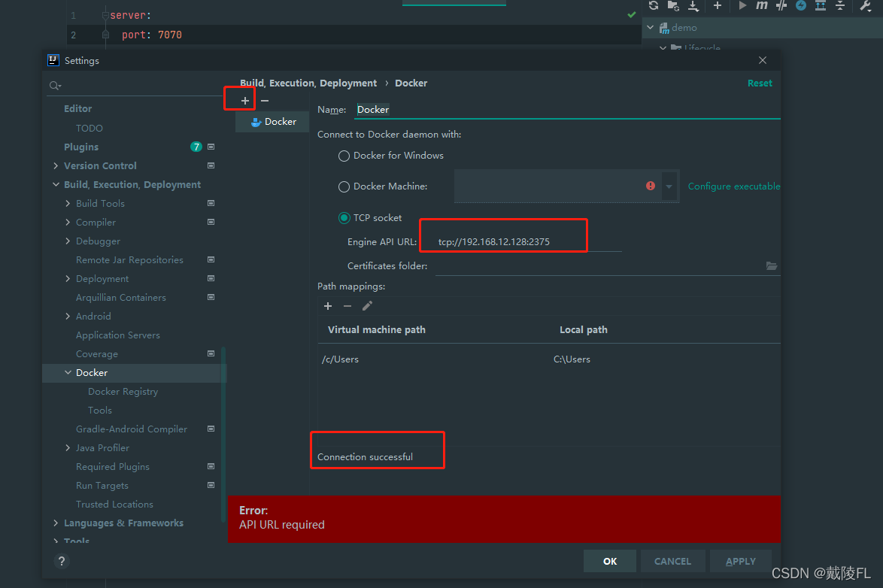
Task: Select Docker for Windows radio
Action: pos(344,156)
